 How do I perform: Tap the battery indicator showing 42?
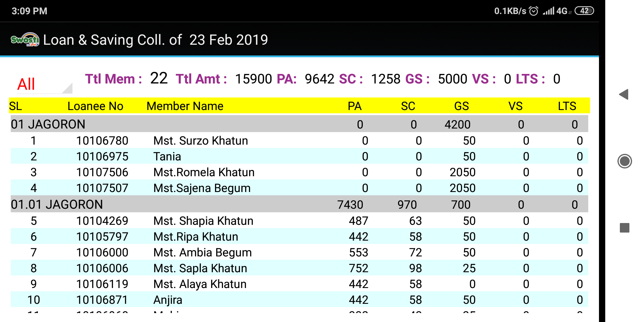(584, 11)
